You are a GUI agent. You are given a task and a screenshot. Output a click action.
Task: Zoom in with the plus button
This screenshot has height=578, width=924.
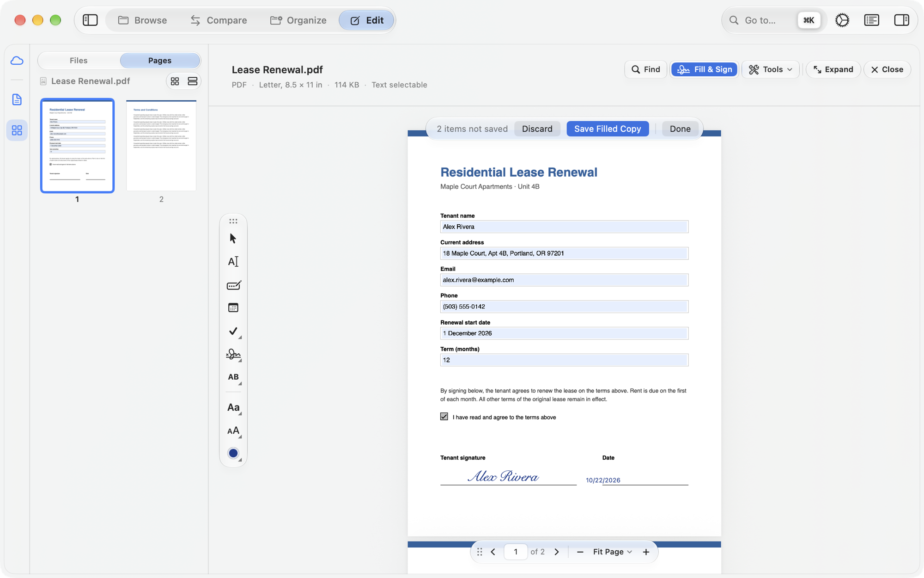[x=646, y=552]
